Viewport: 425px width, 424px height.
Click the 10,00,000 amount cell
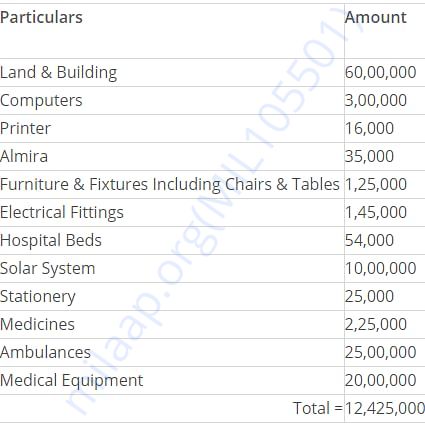(x=380, y=268)
